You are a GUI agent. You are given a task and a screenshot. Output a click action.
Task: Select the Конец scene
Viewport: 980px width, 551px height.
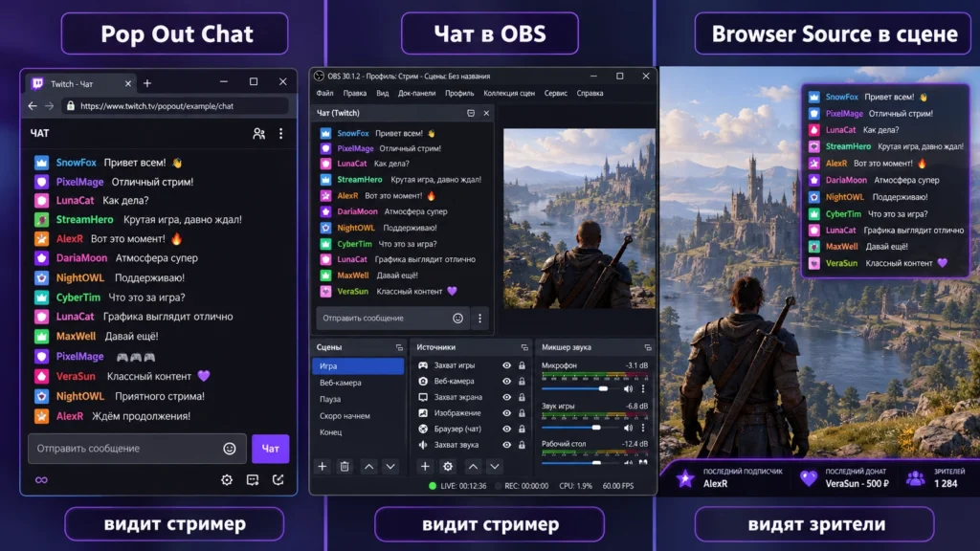[x=358, y=431]
